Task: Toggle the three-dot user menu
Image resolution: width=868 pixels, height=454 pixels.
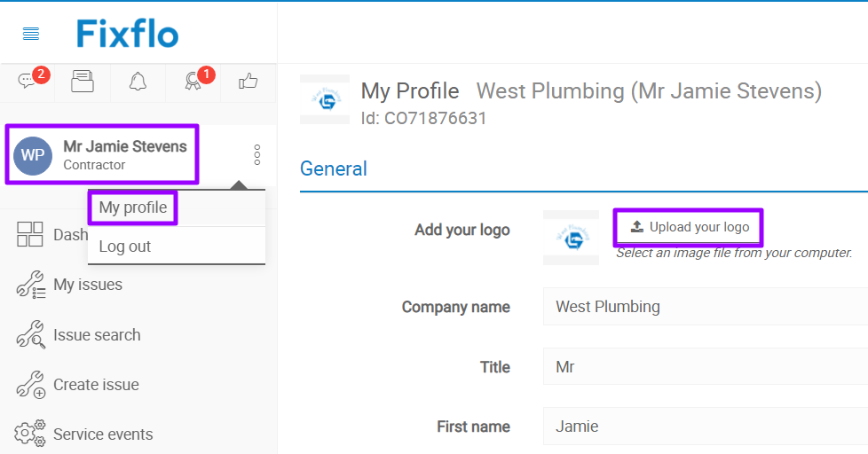Action: tap(257, 154)
